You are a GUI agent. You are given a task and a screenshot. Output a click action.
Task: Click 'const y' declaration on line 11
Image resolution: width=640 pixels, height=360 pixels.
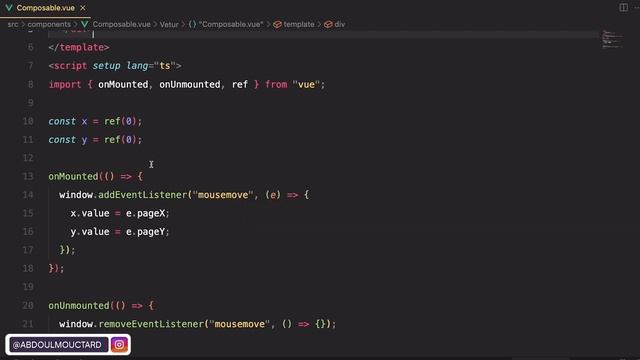pyautogui.click(x=68, y=140)
